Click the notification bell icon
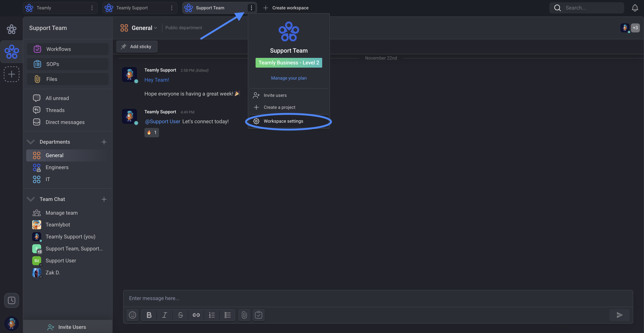The height and width of the screenshot is (333, 644). (x=635, y=8)
